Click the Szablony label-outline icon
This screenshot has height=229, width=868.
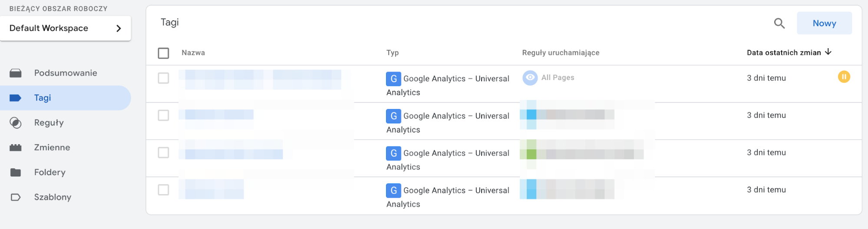coord(16,197)
